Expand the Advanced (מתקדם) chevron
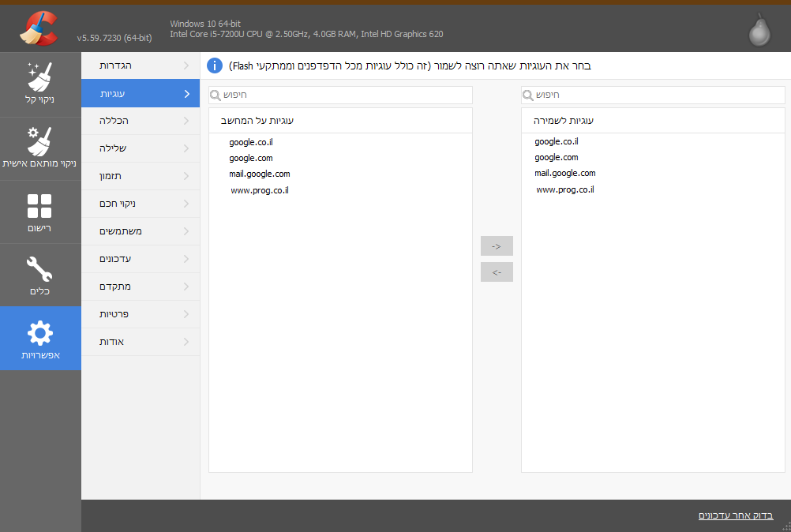Screen dimensions: 791x532 [x=186, y=287]
